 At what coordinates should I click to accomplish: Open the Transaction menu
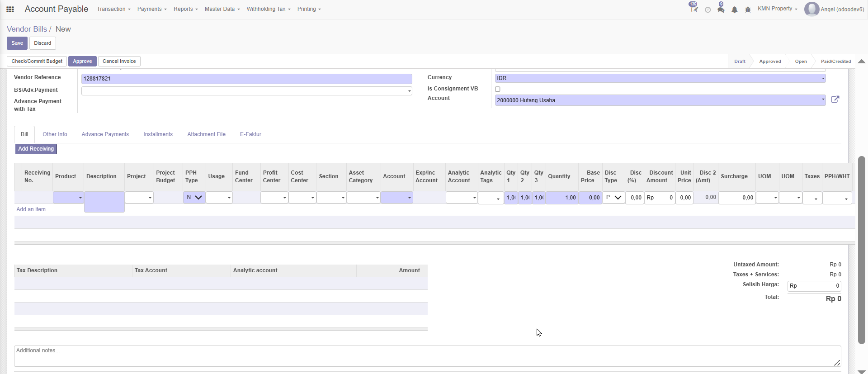[113, 9]
